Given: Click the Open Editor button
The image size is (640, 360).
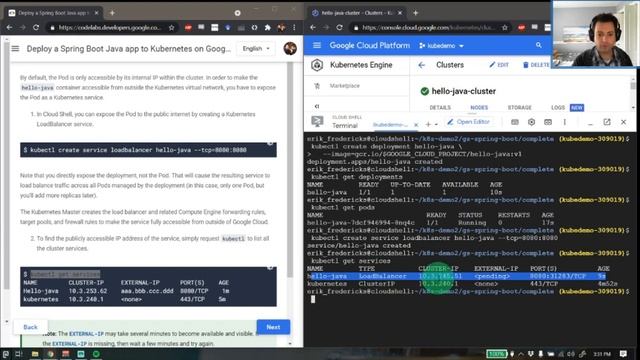Looking at the screenshot, I should tap(468, 122).
